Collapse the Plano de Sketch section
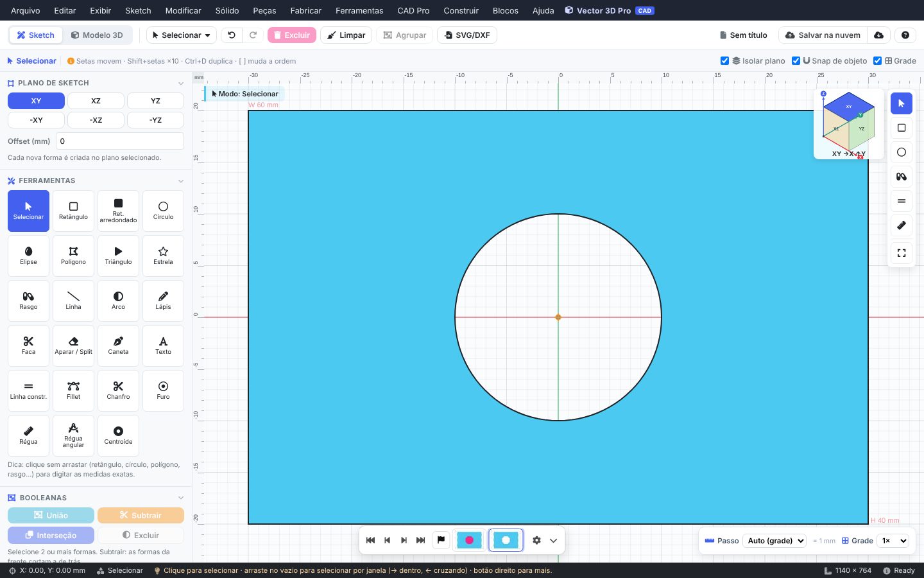Screen dimensions: 924x578 pyautogui.click(x=180, y=83)
